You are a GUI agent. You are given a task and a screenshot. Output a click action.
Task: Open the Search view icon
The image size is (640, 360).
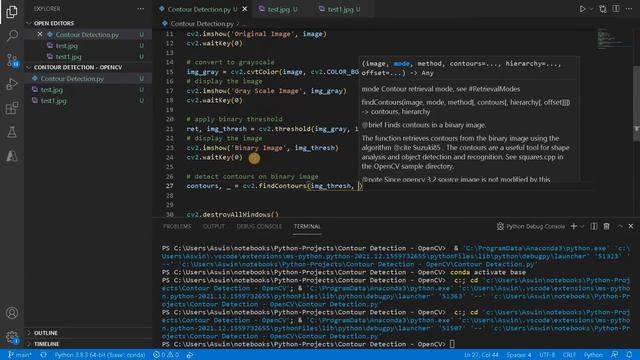(x=12, y=36)
